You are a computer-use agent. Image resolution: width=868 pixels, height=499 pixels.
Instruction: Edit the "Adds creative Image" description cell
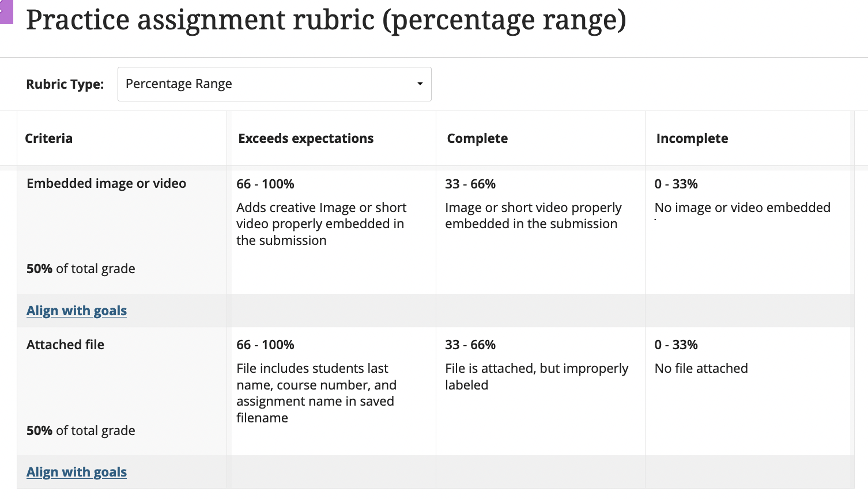(322, 224)
